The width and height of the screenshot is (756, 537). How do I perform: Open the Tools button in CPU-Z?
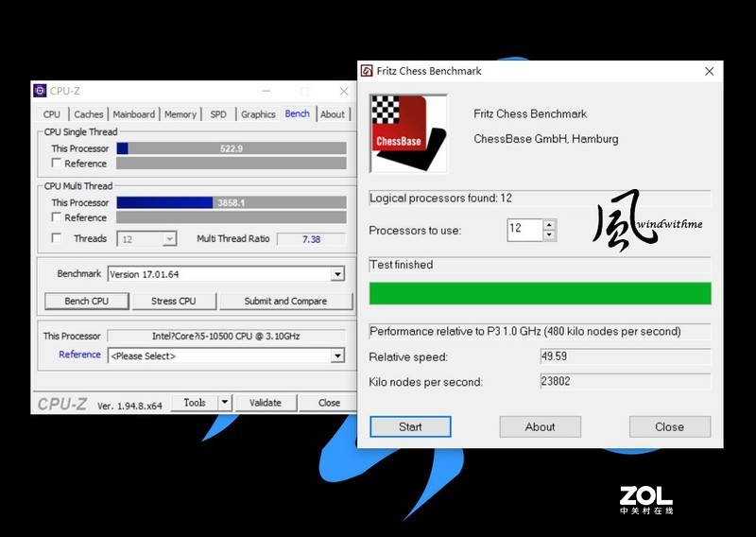(195, 403)
